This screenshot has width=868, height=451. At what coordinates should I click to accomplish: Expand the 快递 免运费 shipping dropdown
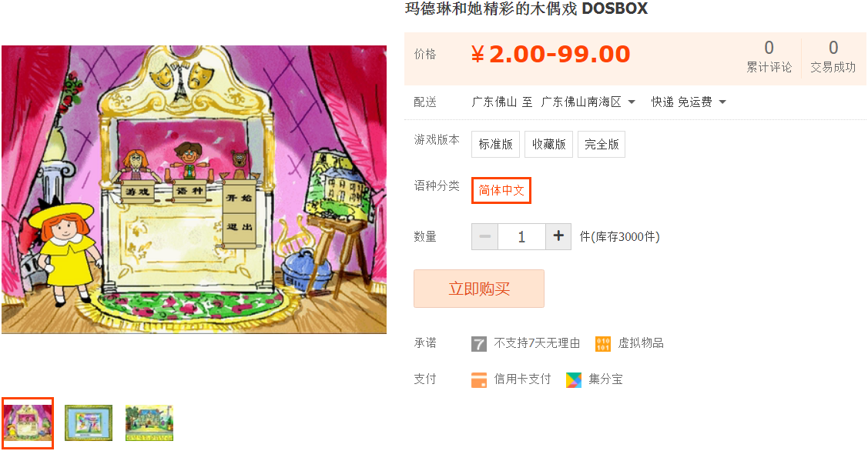point(689,102)
